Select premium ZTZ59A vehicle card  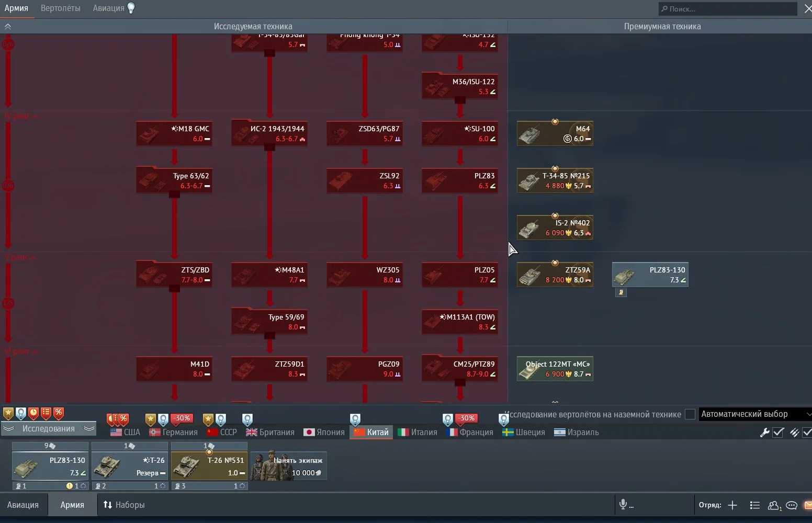click(x=555, y=275)
